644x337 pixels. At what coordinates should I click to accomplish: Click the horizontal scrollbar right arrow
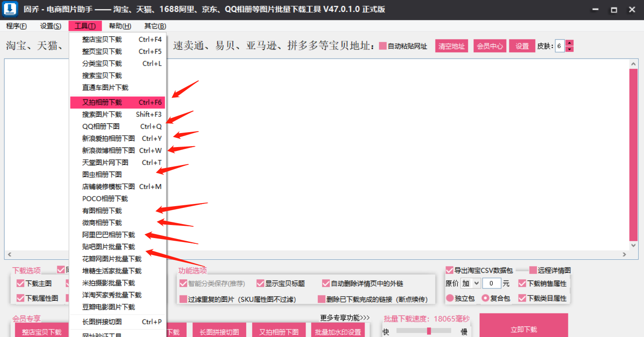coord(624,254)
